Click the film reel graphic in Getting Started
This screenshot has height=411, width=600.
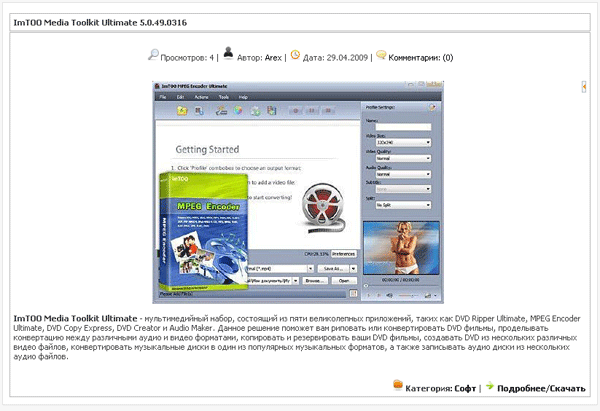[323, 208]
